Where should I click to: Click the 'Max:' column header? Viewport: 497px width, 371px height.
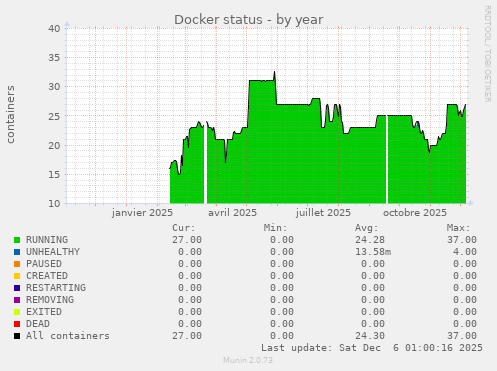458,228
